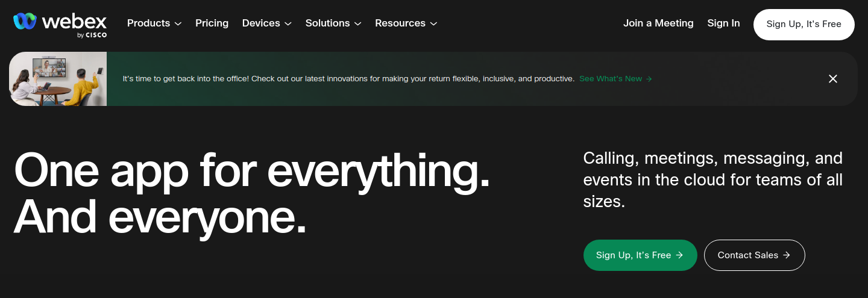Click the Webex by Cisco logo
The width and height of the screenshot is (868, 298).
[60, 25]
